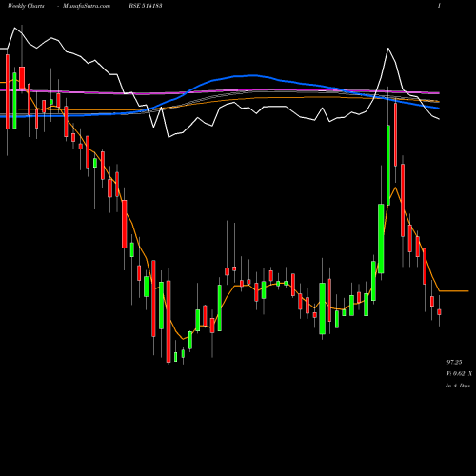Click the 'MunafaSutra.com' header text
476x476 pixels.
coord(87,6)
